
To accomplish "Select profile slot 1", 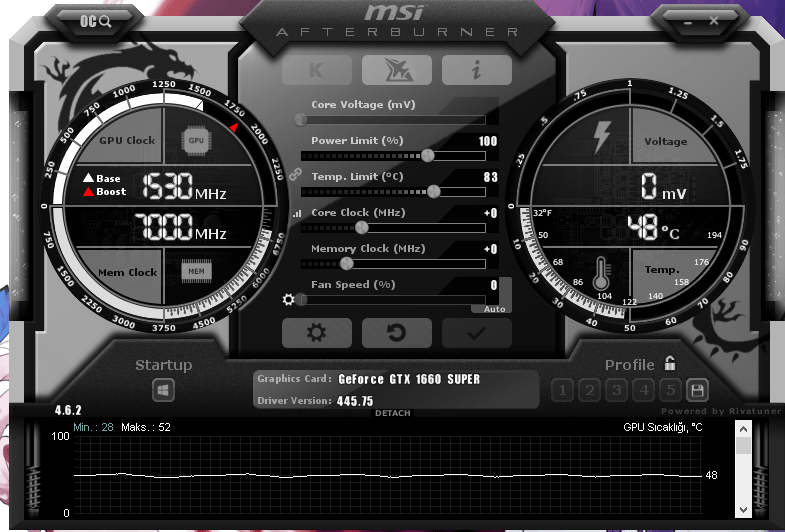I will coord(562,390).
